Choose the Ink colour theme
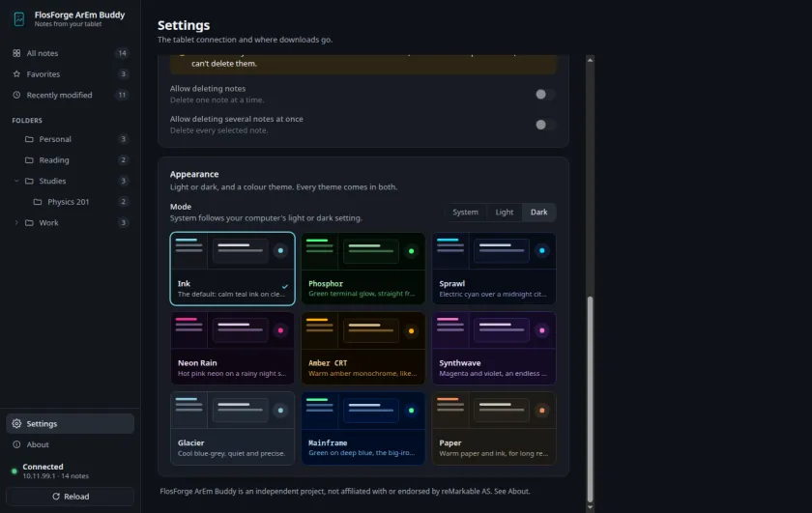812x513 pixels. pyautogui.click(x=233, y=269)
